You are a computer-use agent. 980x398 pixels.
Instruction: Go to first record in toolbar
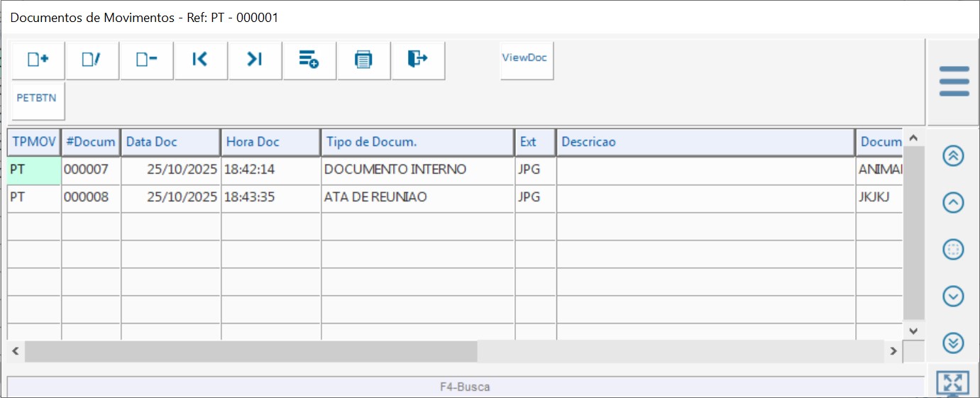(201, 60)
